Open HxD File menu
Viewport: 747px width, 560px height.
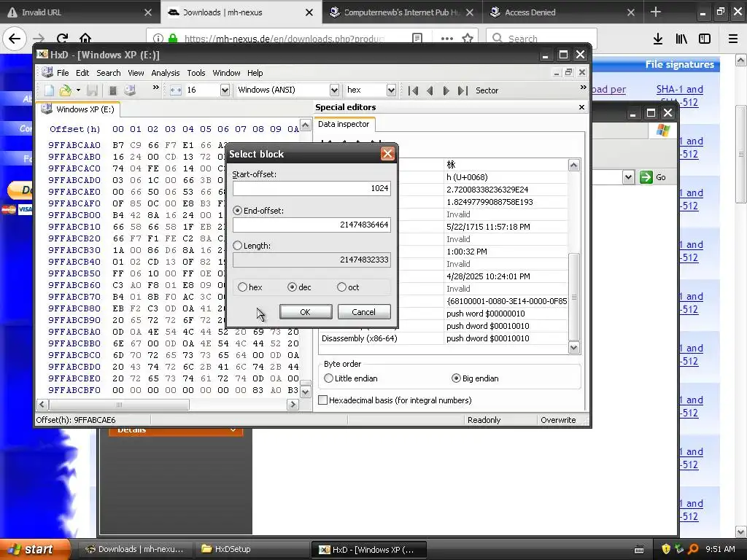[63, 73]
